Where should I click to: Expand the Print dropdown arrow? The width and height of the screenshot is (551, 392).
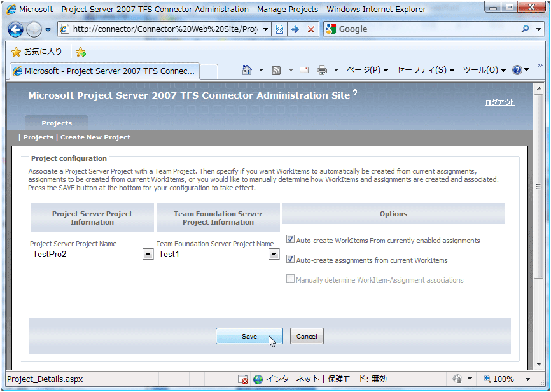[x=336, y=70]
